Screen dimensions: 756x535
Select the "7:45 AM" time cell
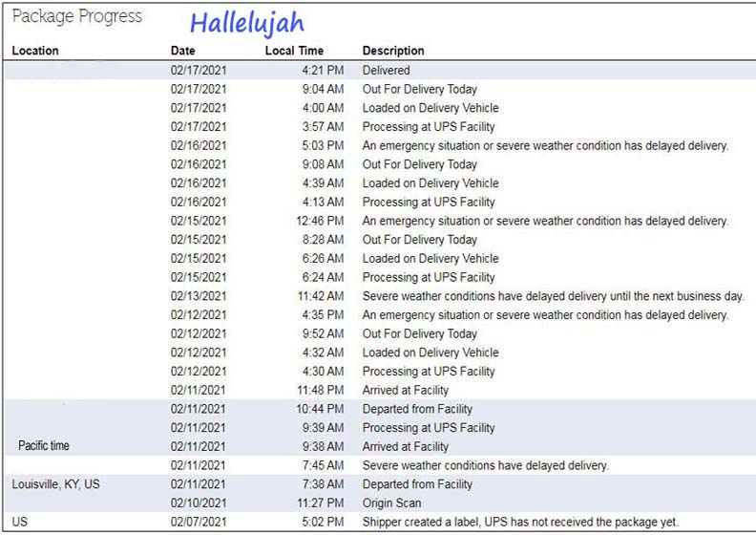click(x=323, y=465)
